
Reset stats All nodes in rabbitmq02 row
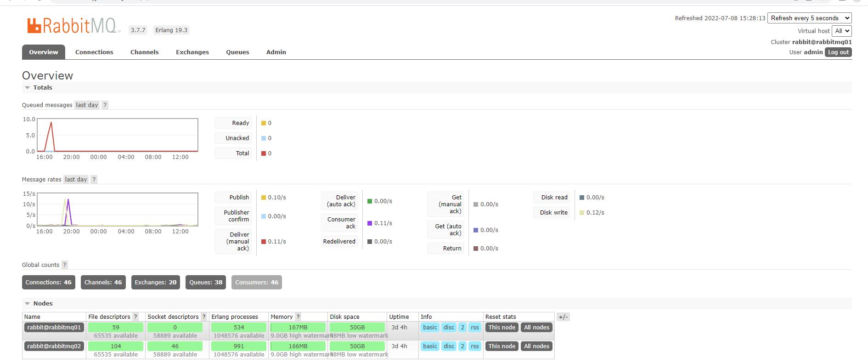537,346
